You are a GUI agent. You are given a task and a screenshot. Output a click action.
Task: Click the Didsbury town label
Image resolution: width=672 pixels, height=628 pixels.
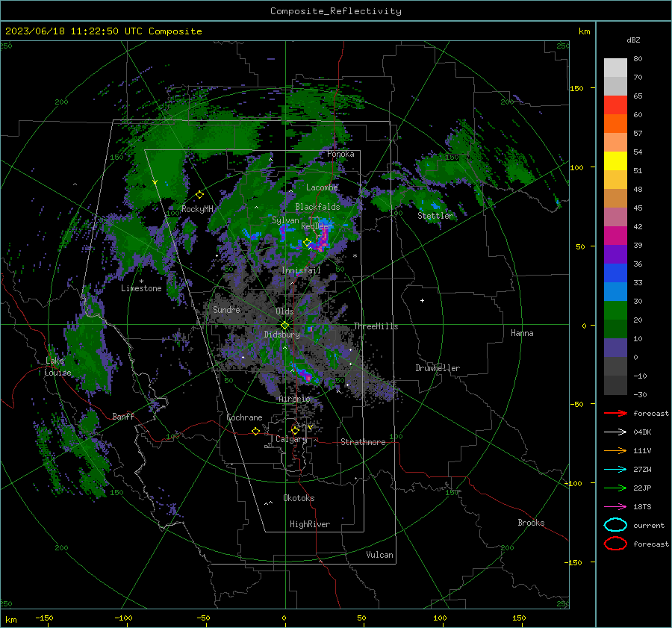point(281,335)
